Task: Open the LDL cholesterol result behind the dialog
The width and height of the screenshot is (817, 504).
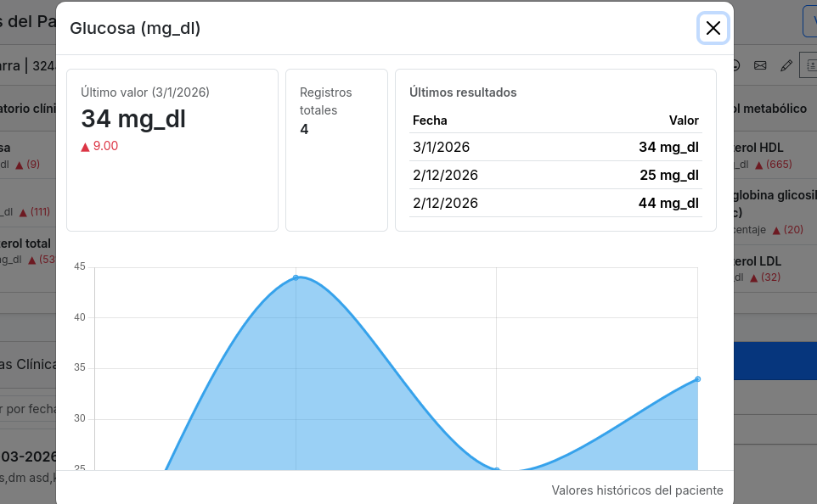Action: pos(766,268)
